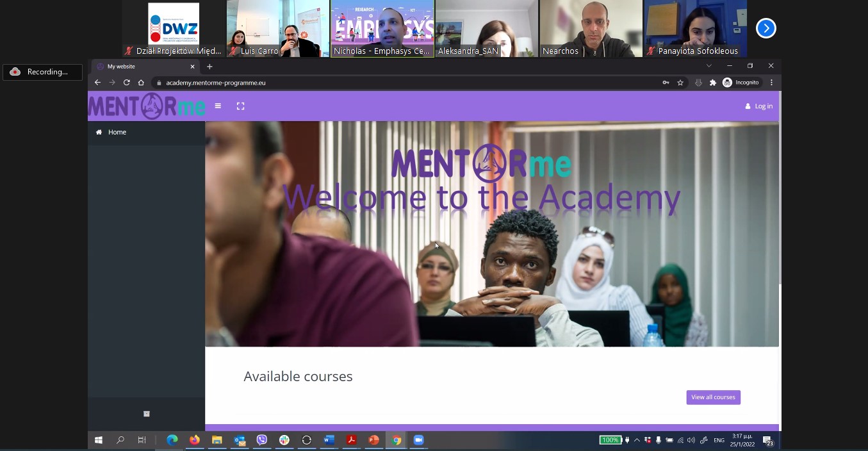Screen dimensions: 868x451
Task: Open the Chrome three-dot menu
Action: pyautogui.click(x=771, y=83)
